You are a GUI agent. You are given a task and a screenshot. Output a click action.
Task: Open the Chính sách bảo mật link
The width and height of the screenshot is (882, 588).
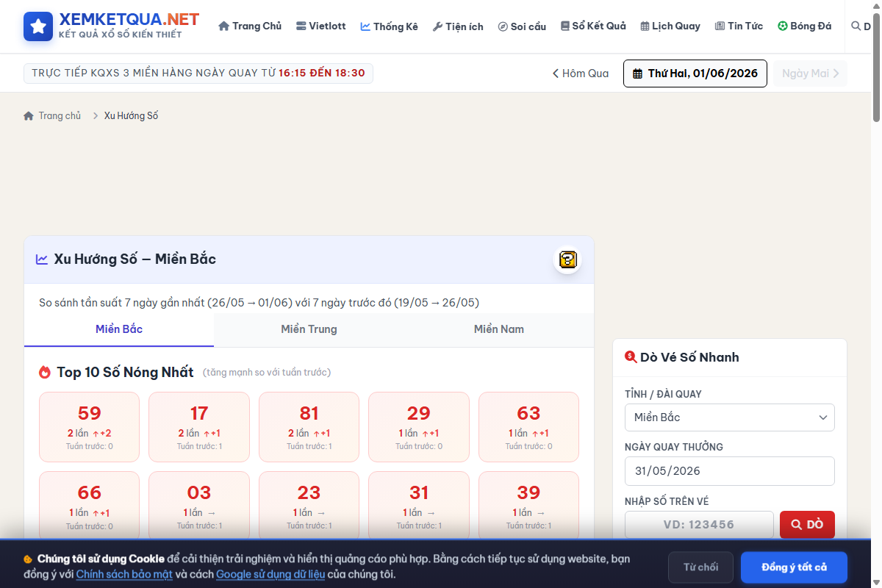124,574
